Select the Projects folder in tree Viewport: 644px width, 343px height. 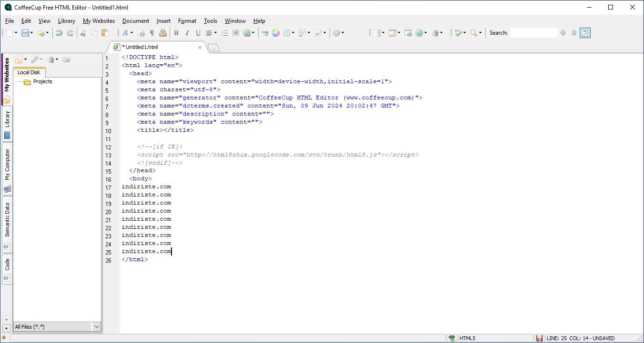[42, 81]
